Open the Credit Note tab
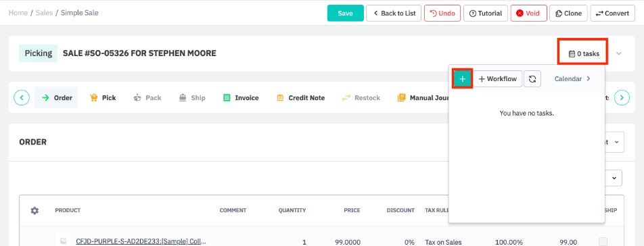The width and height of the screenshot is (644, 246). pyautogui.click(x=301, y=97)
